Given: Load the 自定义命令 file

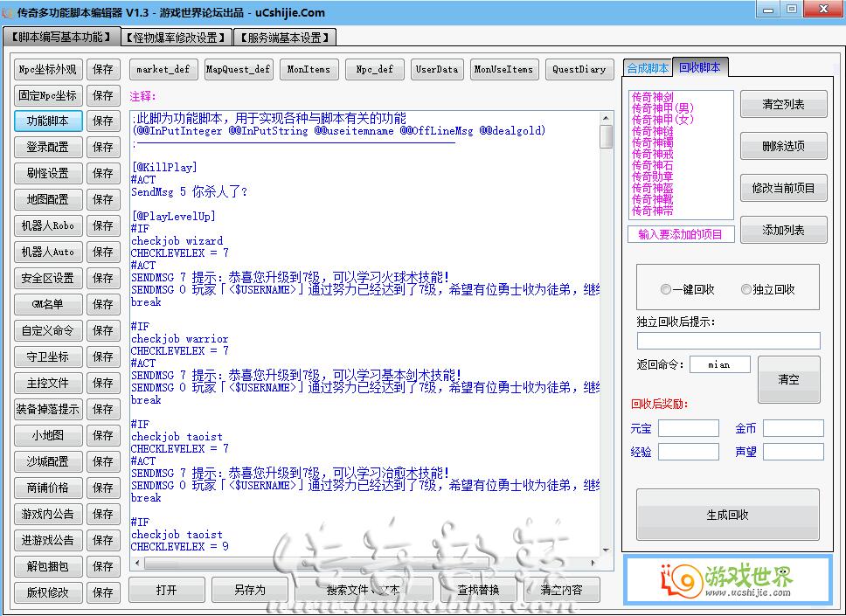Looking at the screenshot, I should (x=48, y=330).
